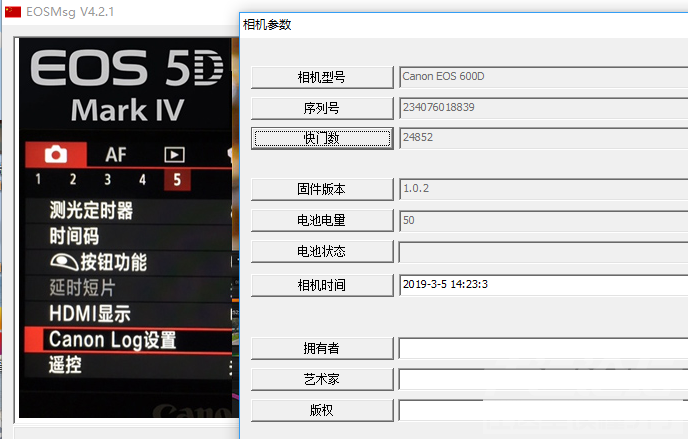
Task: Click the 电池电量 battery level button
Action: click(x=322, y=220)
